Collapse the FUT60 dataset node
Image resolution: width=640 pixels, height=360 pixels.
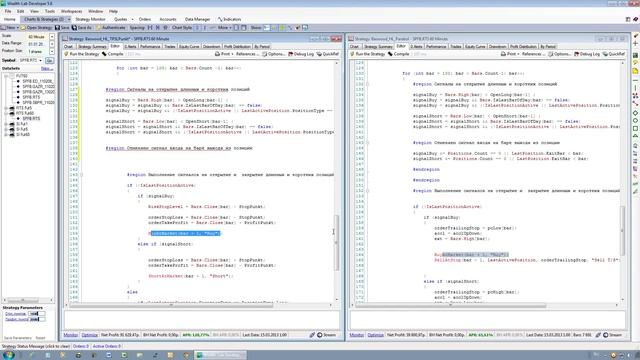6,76
